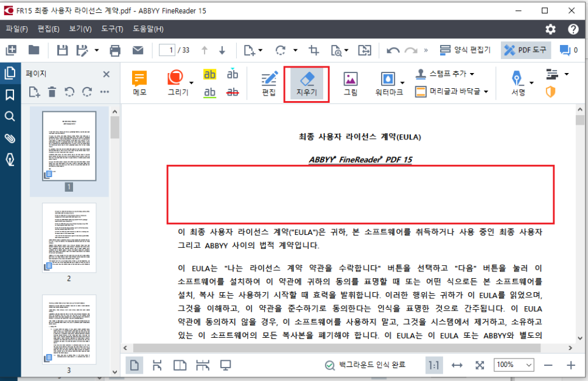Screen dimensions: 588x381
Task: Open the rotate pages dropdown arrow
Action: click(295, 51)
